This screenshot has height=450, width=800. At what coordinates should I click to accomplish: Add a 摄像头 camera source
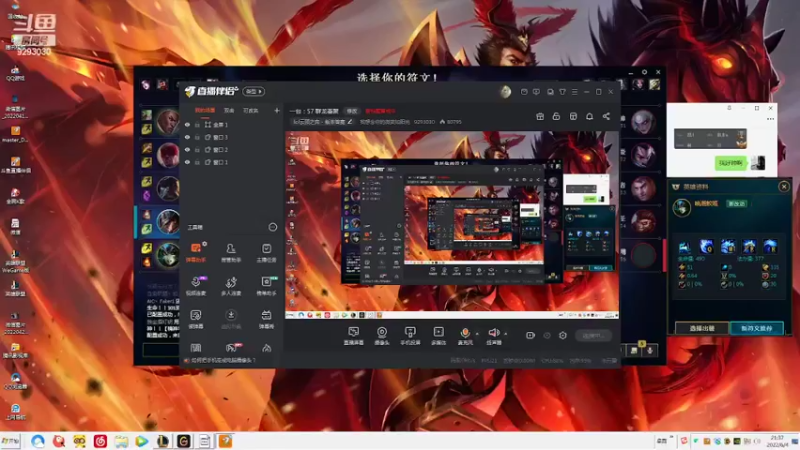382,336
